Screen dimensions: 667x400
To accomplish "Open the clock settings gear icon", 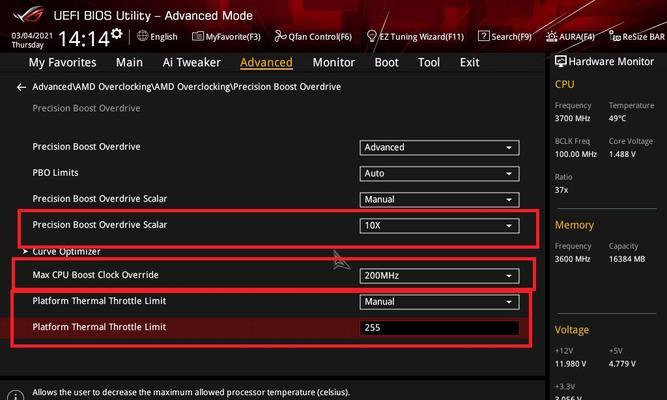I will click(x=117, y=33).
